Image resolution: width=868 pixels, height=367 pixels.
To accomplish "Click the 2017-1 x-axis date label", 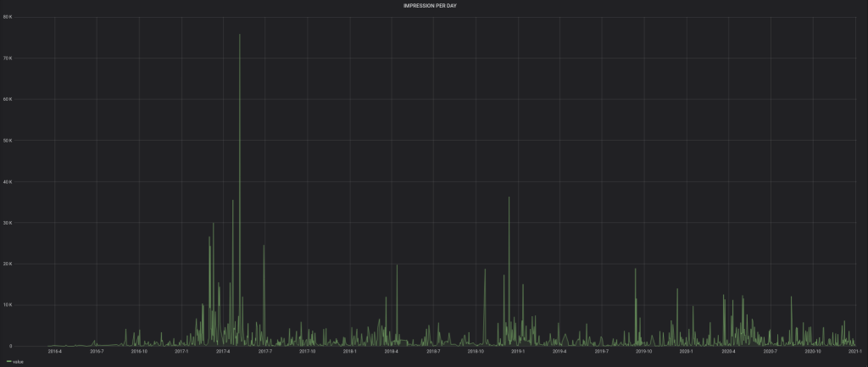I will (181, 351).
